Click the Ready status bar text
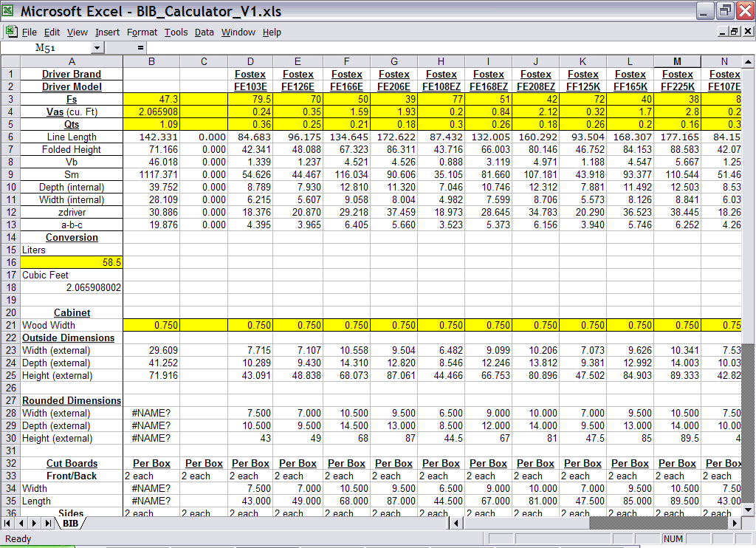 coord(18,539)
